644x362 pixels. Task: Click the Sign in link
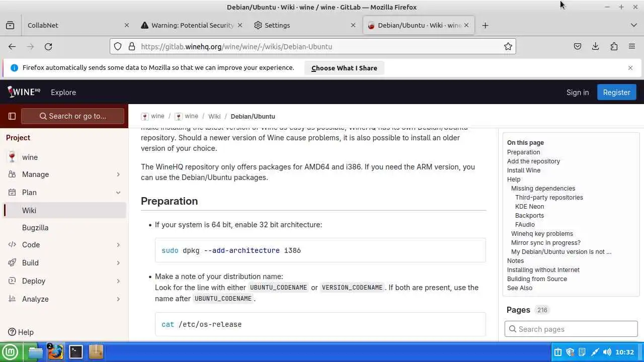[x=578, y=92]
